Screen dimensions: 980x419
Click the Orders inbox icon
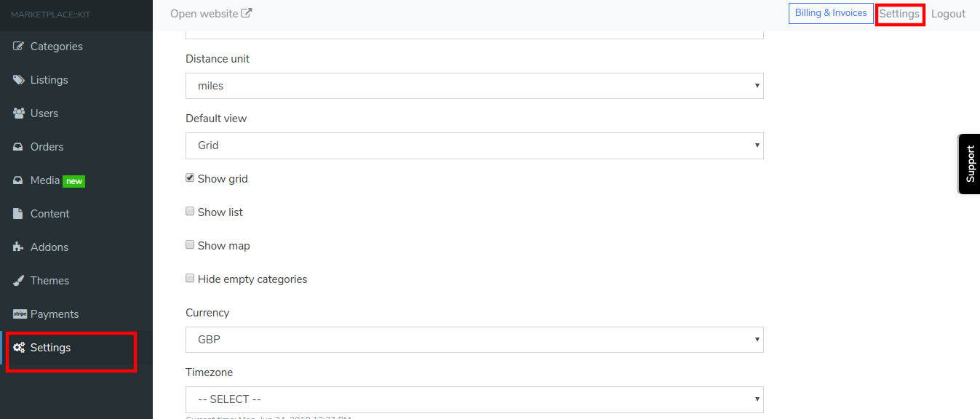19,147
